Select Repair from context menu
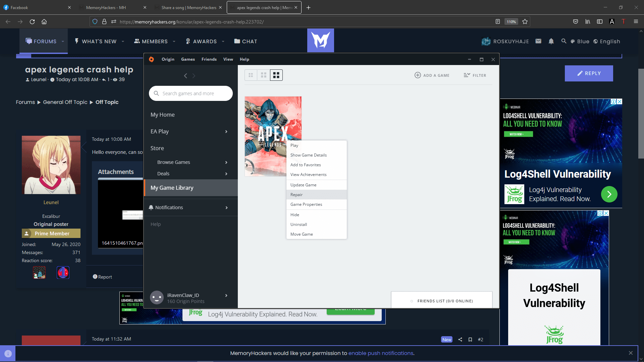Screen dimensions: 644x362 pos(316,195)
